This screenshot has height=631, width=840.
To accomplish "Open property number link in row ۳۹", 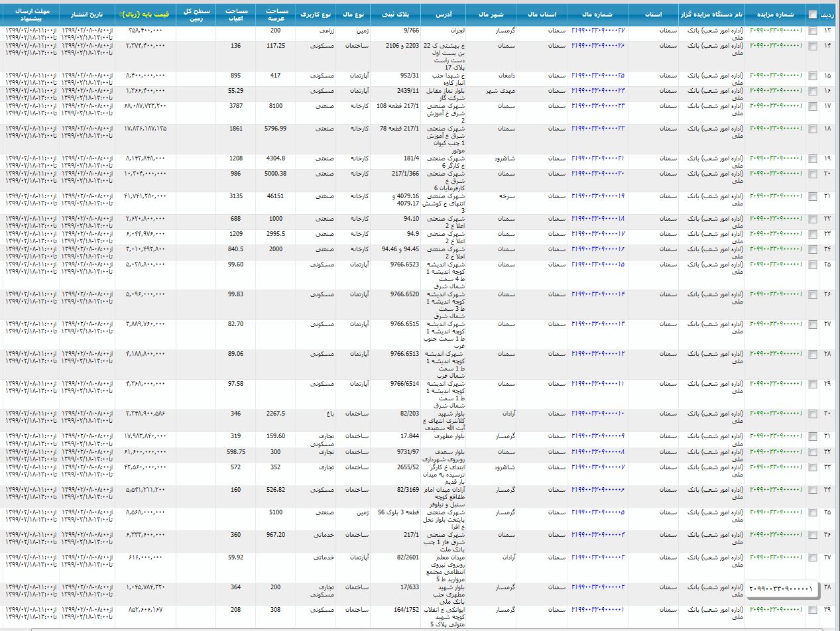I will [598, 609].
